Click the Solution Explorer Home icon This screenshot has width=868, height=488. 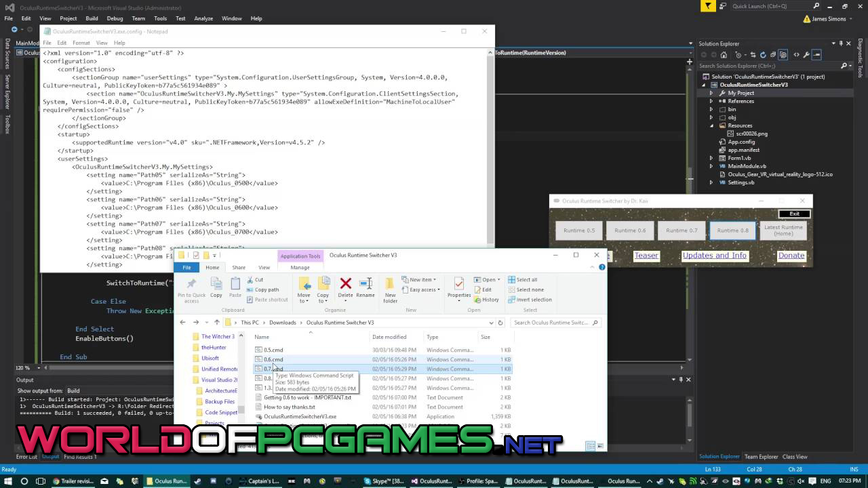tap(724, 55)
